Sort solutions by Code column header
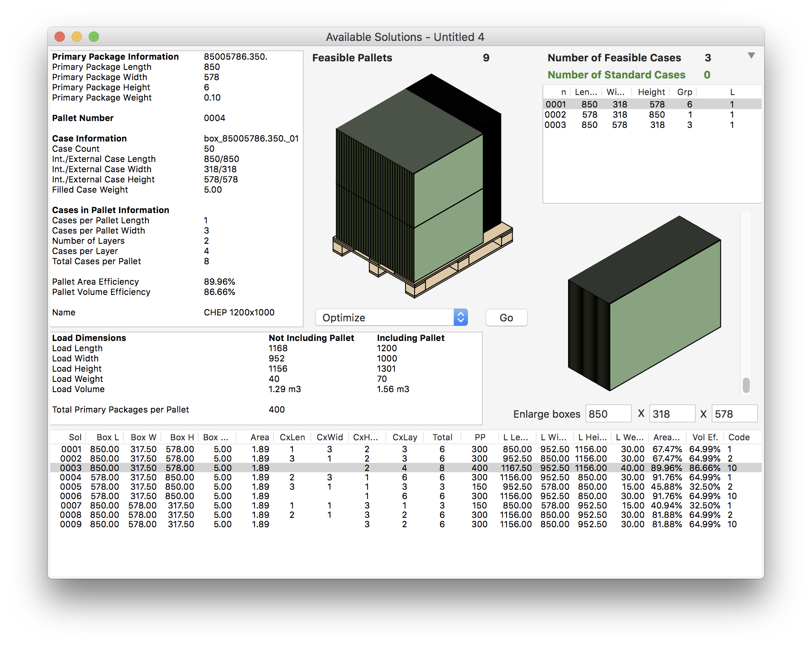The image size is (812, 647). [x=742, y=437]
